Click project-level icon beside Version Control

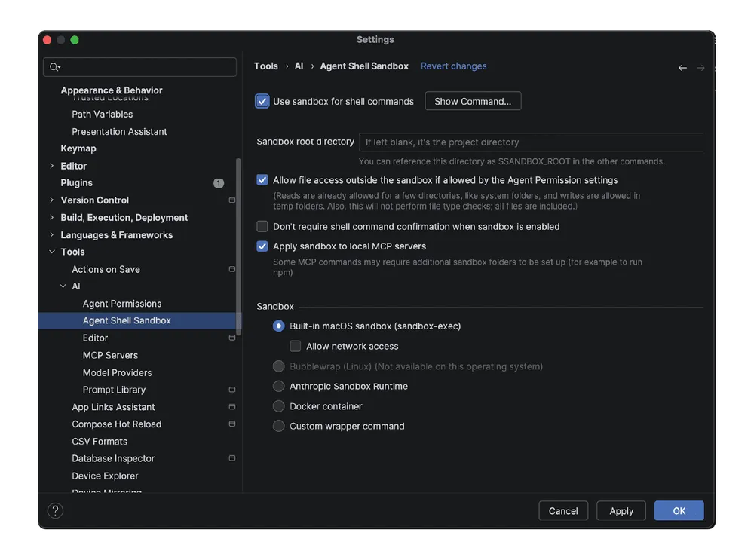pos(232,200)
